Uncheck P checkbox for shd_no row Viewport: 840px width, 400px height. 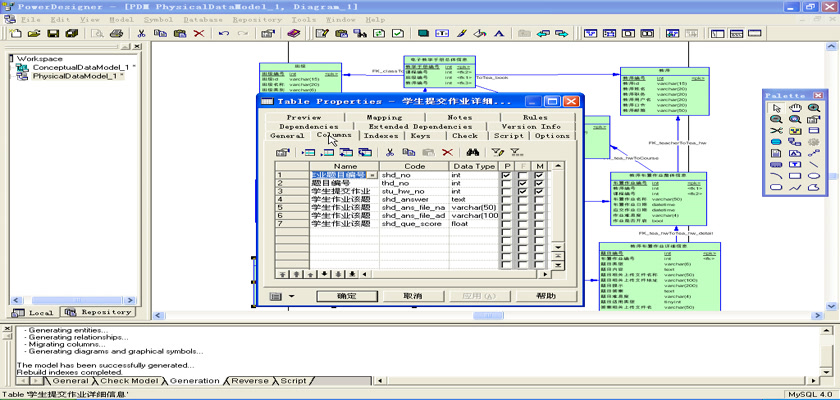pos(506,175)
